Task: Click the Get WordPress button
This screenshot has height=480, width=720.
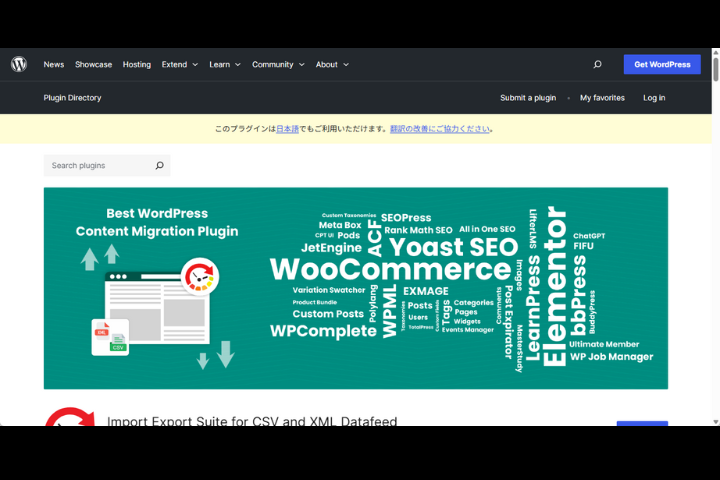Action: click(x=662, y=64)
